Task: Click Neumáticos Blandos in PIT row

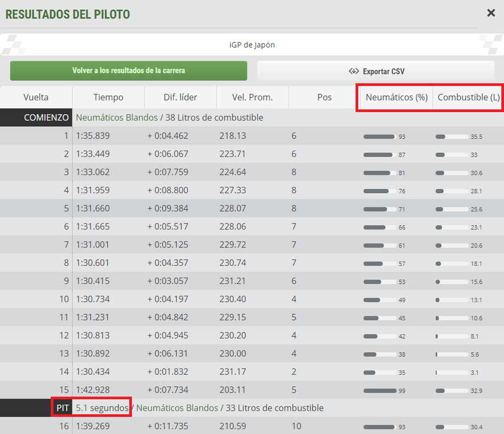Action: click(x=177, y=408)
